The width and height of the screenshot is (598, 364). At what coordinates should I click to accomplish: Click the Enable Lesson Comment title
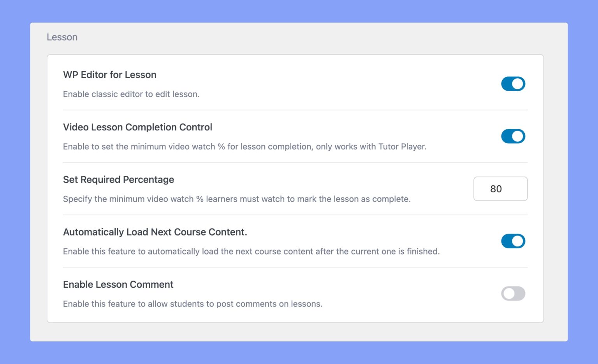(118, 285)
